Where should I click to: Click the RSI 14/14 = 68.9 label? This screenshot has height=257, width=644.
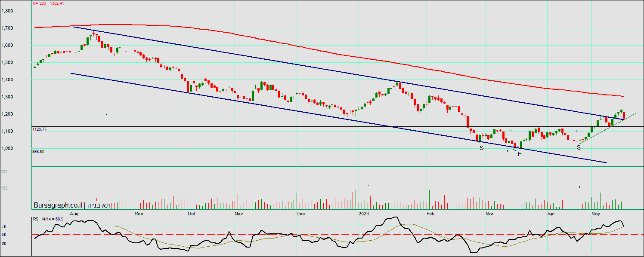48,219
